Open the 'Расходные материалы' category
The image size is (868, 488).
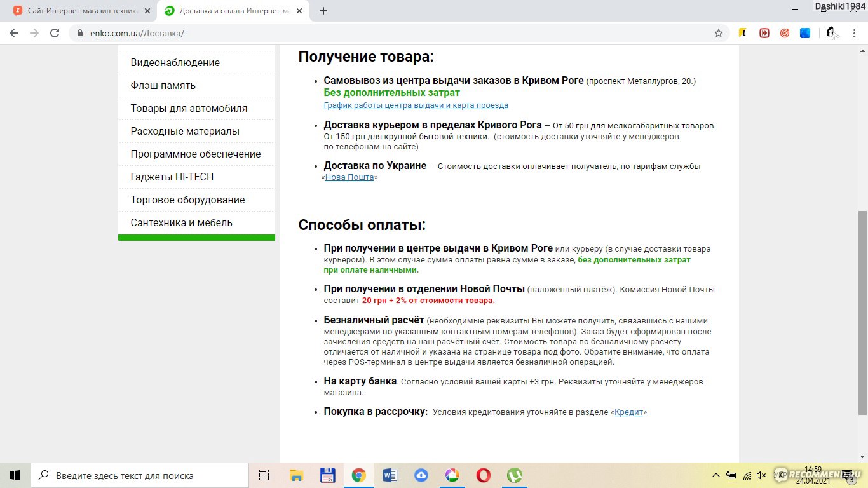(185, 131)
